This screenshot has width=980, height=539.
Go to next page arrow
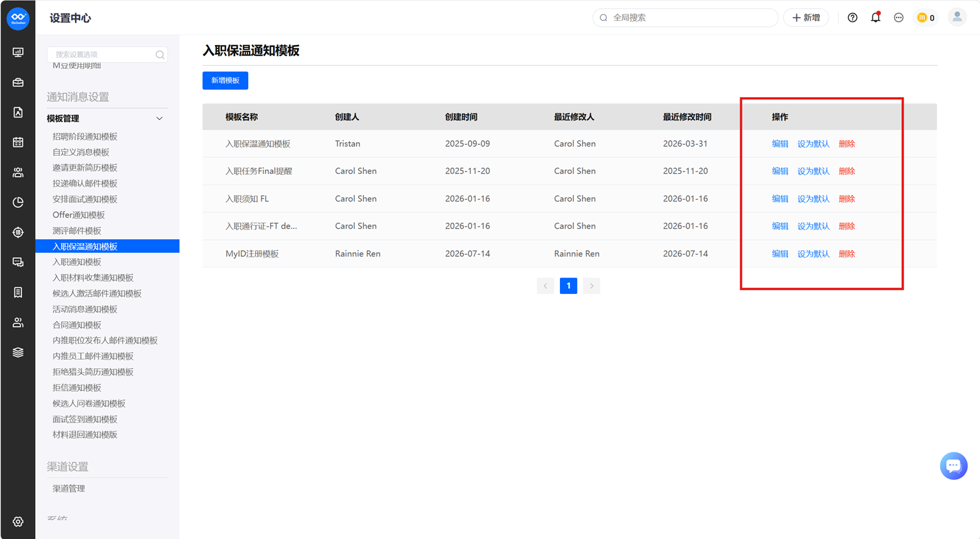[591, 285]
